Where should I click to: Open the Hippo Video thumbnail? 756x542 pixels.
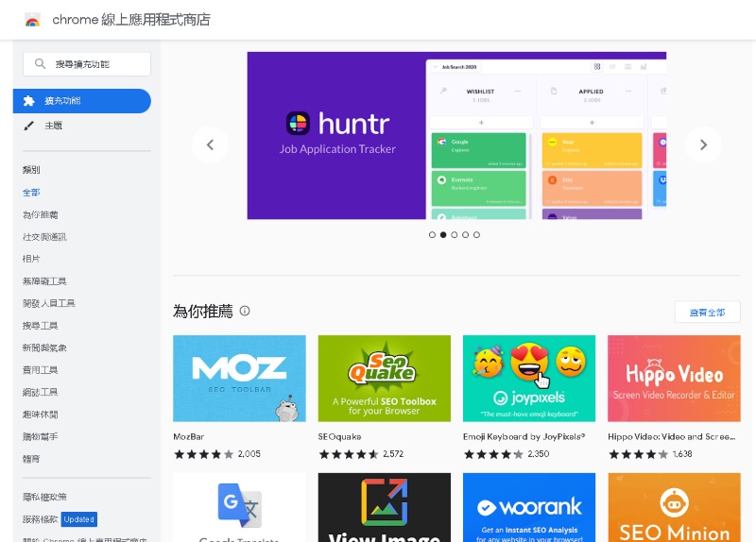(x=674, y=379)
